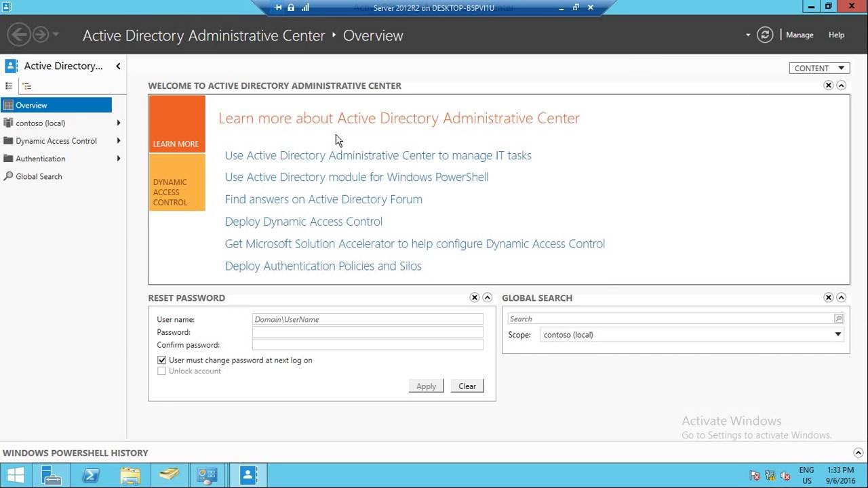Select Dynamic Access Control in navigation
This screenshot has width=868, height=488.
56,141
